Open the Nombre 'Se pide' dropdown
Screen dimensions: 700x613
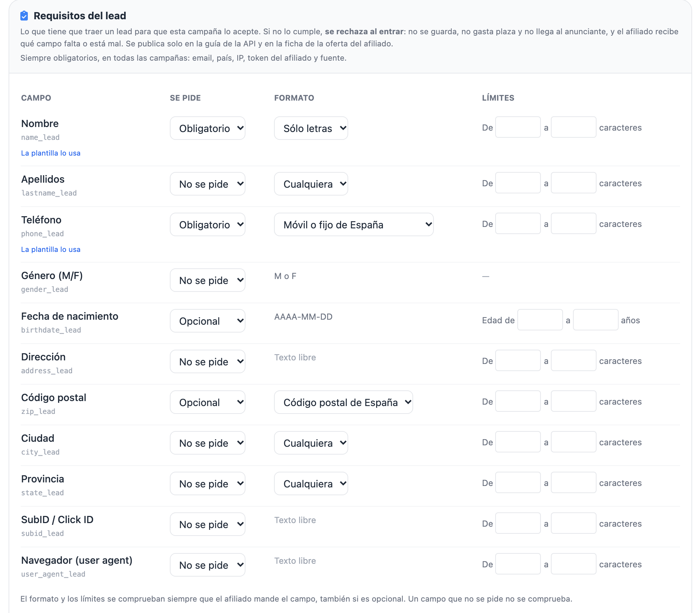pyautogui.click(x=208, y=128)
